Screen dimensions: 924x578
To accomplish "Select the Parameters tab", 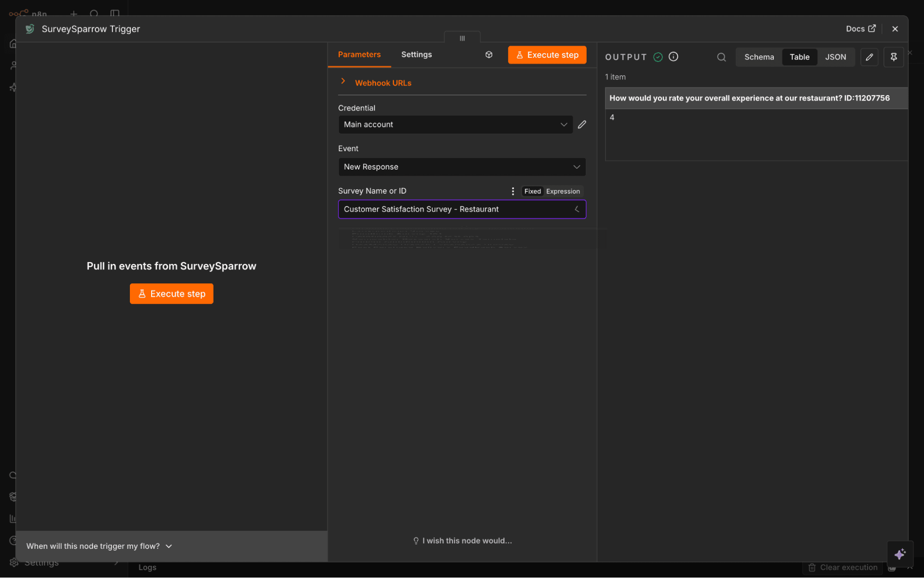I will click(359, 55).
